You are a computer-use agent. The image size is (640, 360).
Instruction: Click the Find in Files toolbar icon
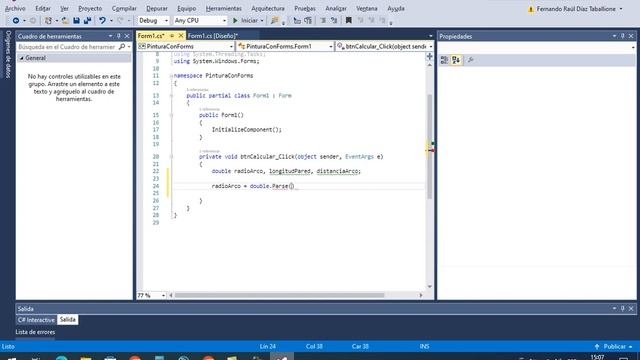point(275,20)
